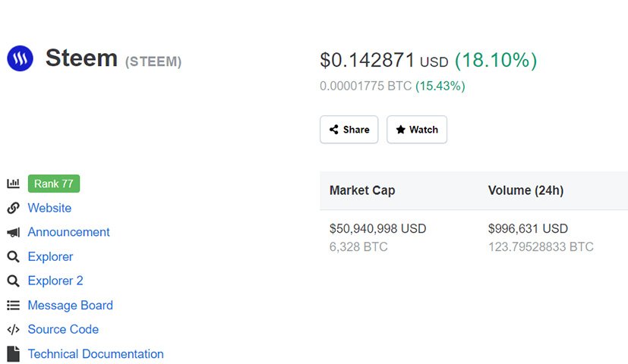Click the magnifier icon beside Explorer 2
Viewport: 628px width, 364px height.
point(13,281)
